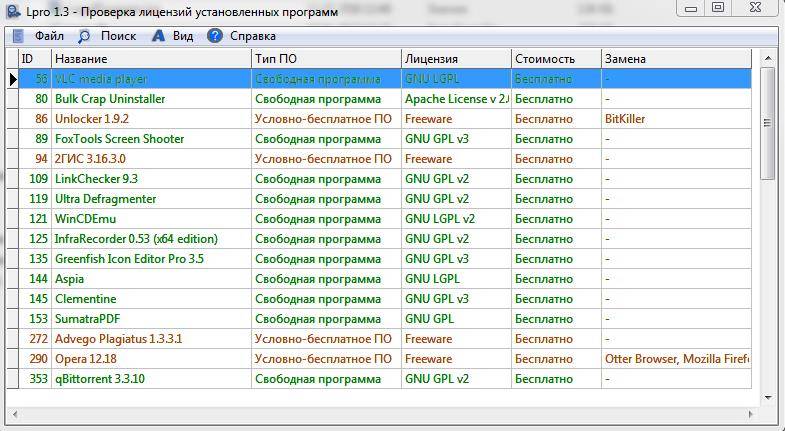
Task: Click Freeware cell in Unlocker row
Action: [457, 119]
